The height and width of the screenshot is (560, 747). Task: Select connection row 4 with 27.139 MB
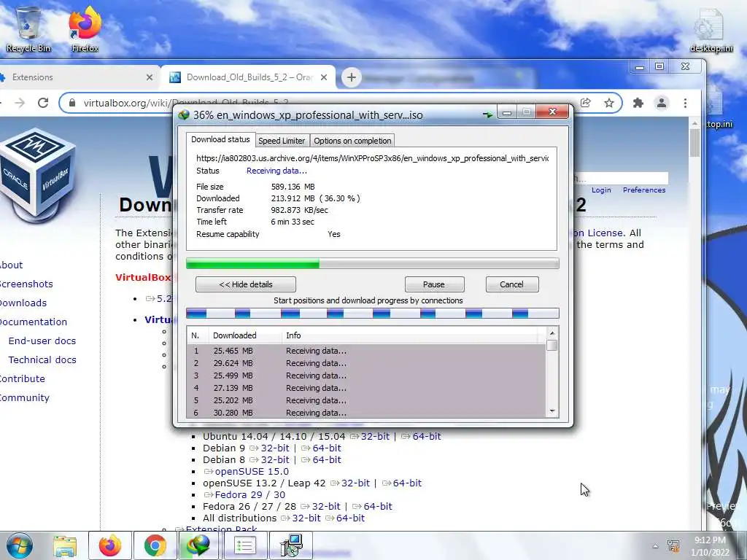pyautogui.click(x=366, y=388)
